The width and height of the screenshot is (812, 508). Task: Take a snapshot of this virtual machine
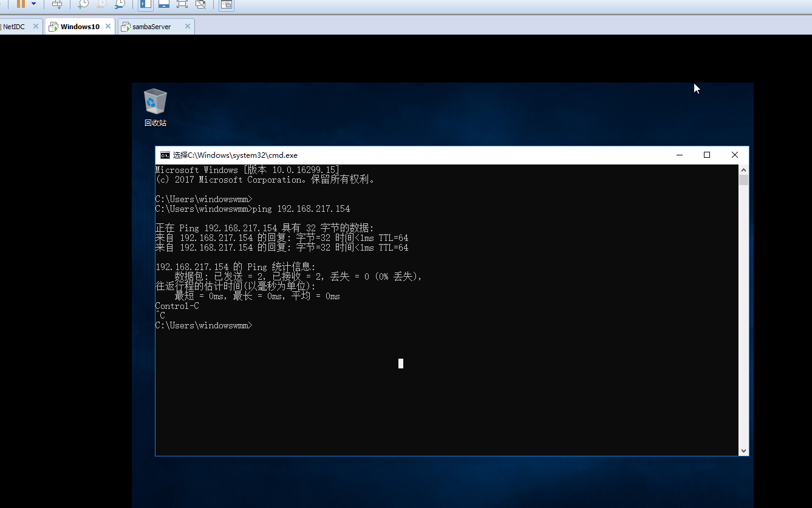[83, 4]
